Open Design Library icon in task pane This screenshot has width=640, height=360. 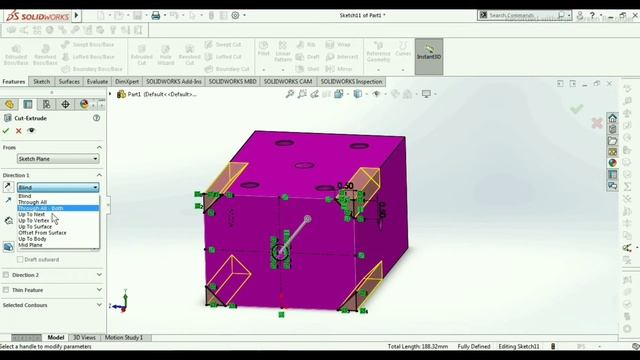click(x=612, y=129)
